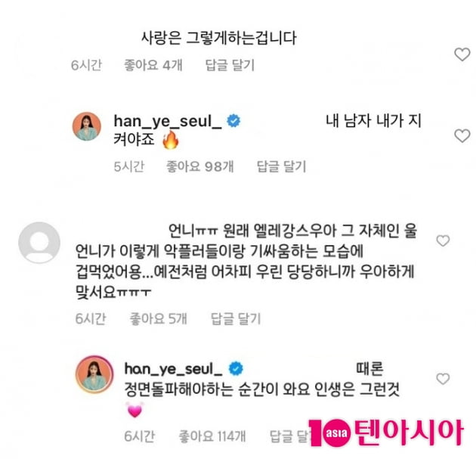This screenshot has height=459, width=476.
Task: Open the verified badge on second han_ye_seul_
Action: coord(236,368)
